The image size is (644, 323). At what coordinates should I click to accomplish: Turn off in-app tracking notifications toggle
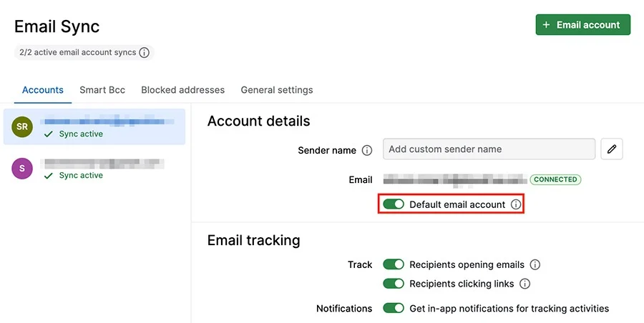tap(394, 308)
